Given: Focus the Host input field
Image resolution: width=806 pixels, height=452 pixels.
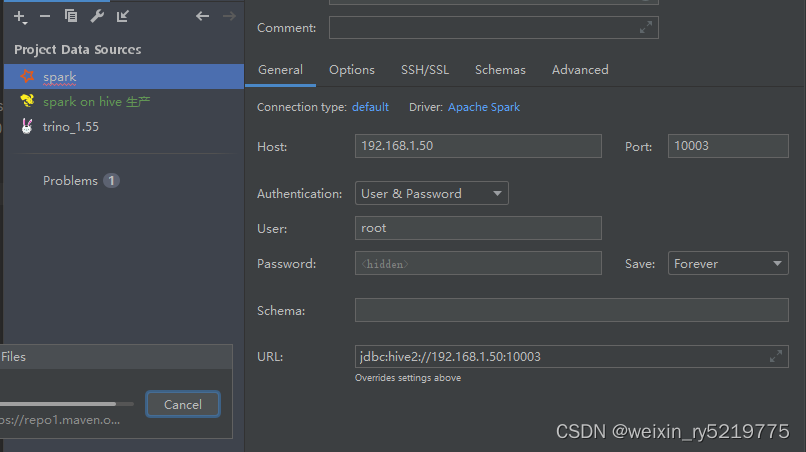Looking at the screenshot, I should [478, 146].
